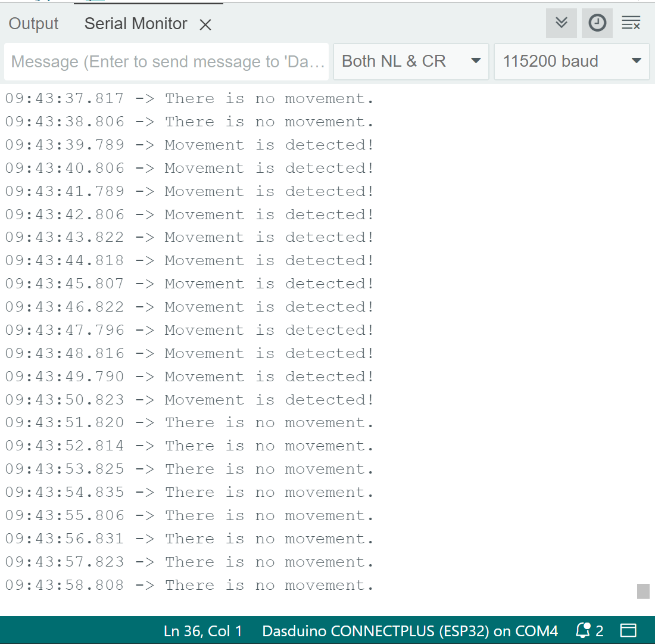Select board 'Dasduino CONNECTPLUS (ESP32) on COM4'
Image resolution: width=655 pixels, height=644 pixels.
tap(410, 631)
